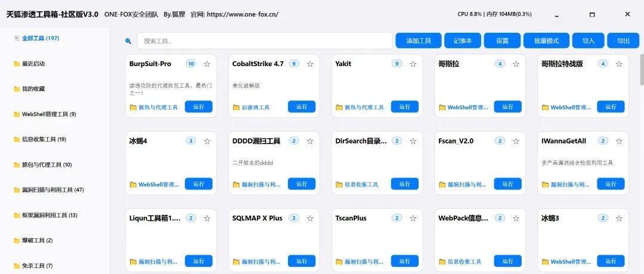Image resolution: width=644 pixels, height=274 pixels.
Task: Open 设置 settings
Action: pyautogui.click(x=502, y=41)
